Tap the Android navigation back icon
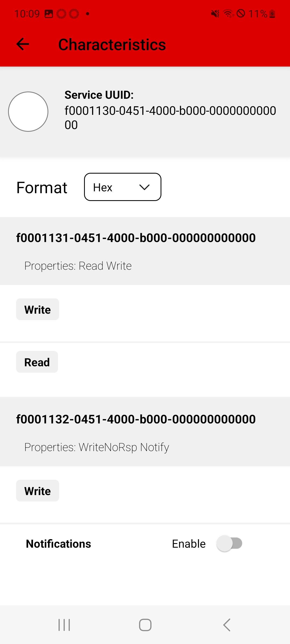The height and width of the screenshot is (644, 290). click(227, 625)
